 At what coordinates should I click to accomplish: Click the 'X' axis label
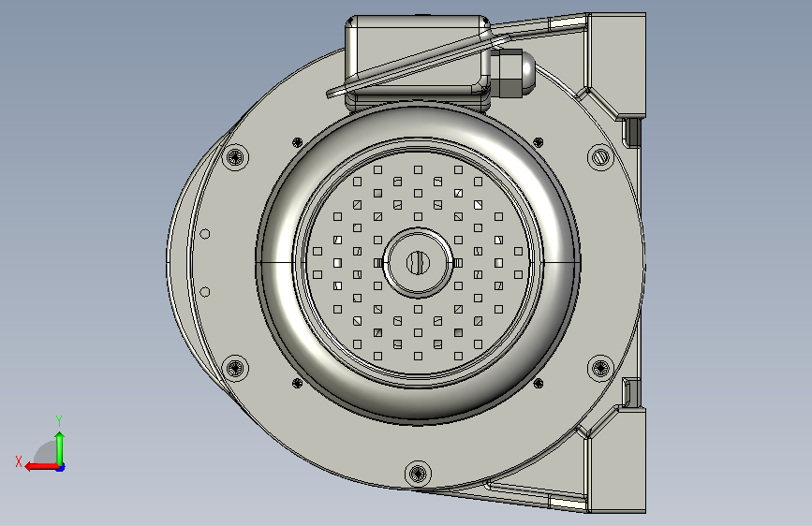click(19, 461)
